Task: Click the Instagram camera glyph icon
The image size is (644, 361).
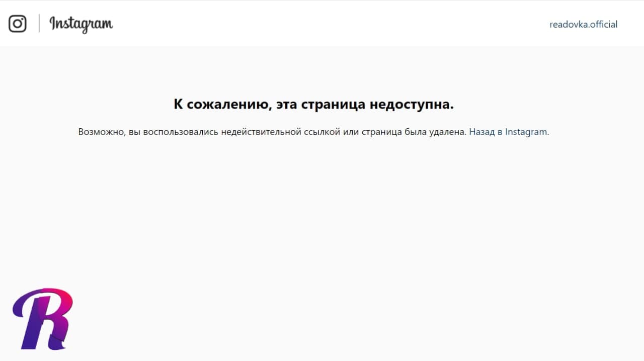Action: [18, 24]
